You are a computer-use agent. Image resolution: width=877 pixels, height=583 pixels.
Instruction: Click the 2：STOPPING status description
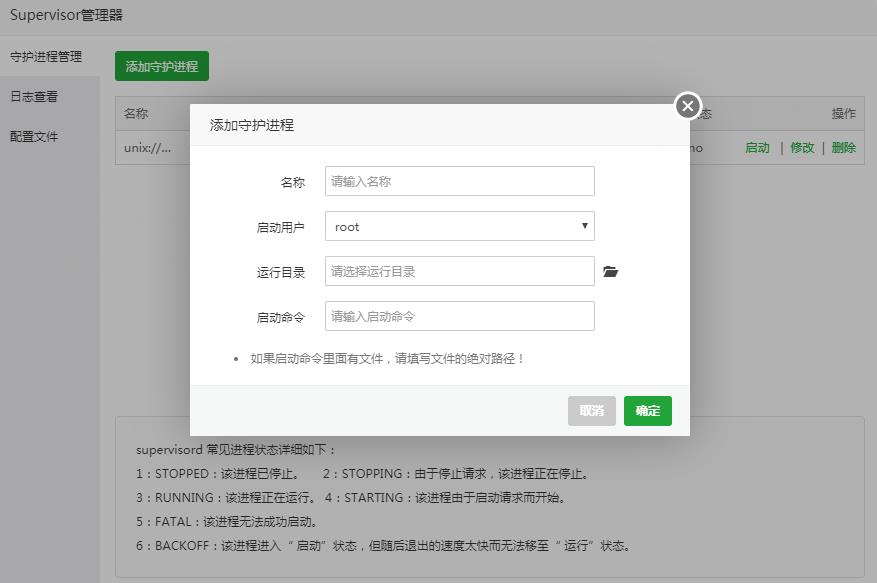pos(456,473)
